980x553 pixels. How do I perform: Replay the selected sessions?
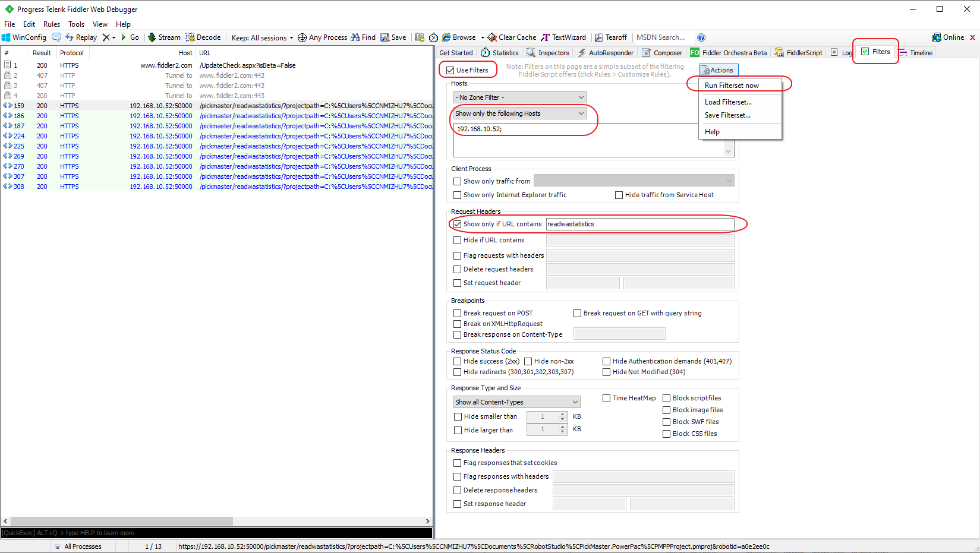coord(81,37)
